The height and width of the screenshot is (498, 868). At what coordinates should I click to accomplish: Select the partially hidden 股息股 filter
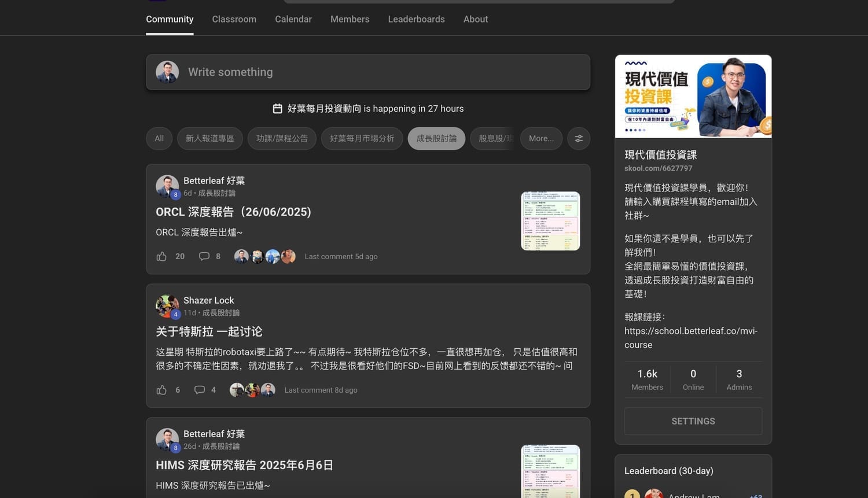point(492,139)
